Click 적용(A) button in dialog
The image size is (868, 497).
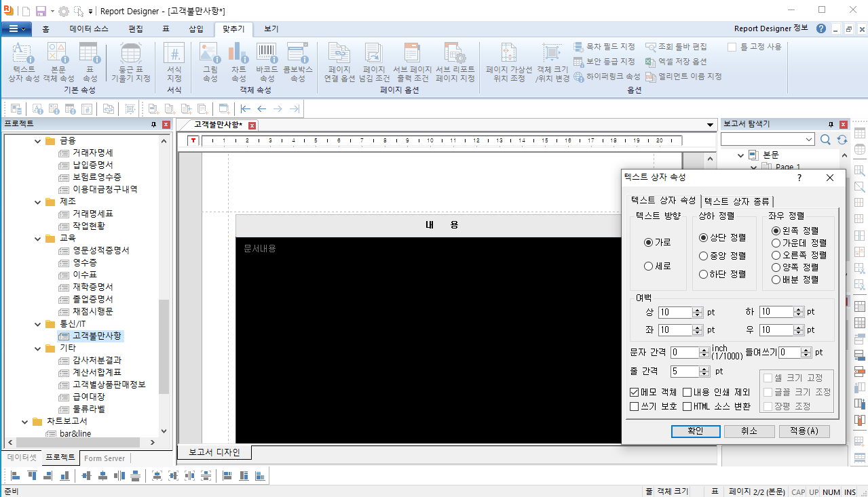[x=804, y=431]
